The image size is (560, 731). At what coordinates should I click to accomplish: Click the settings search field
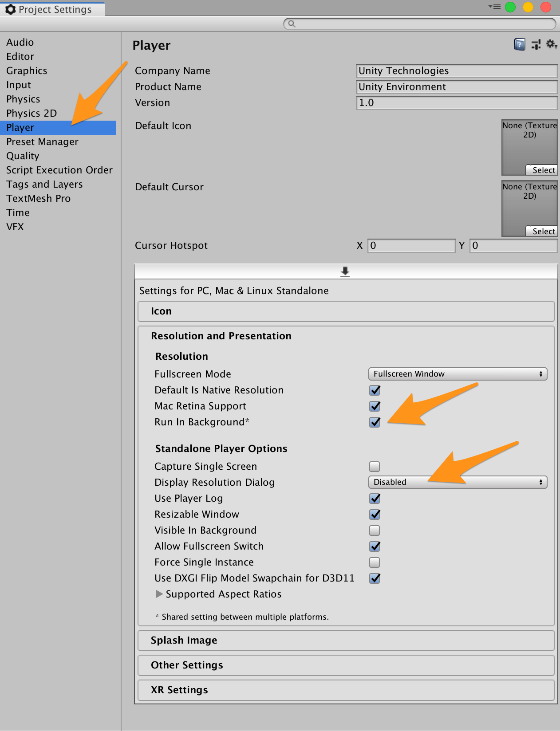(419, 24)
